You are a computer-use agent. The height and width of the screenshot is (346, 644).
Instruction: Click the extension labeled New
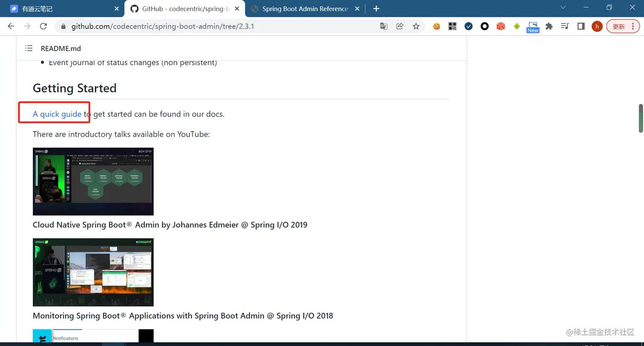tap(533, 27)
